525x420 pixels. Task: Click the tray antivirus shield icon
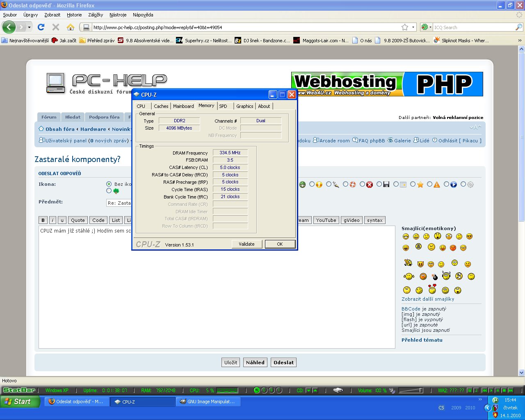(495, 415)
